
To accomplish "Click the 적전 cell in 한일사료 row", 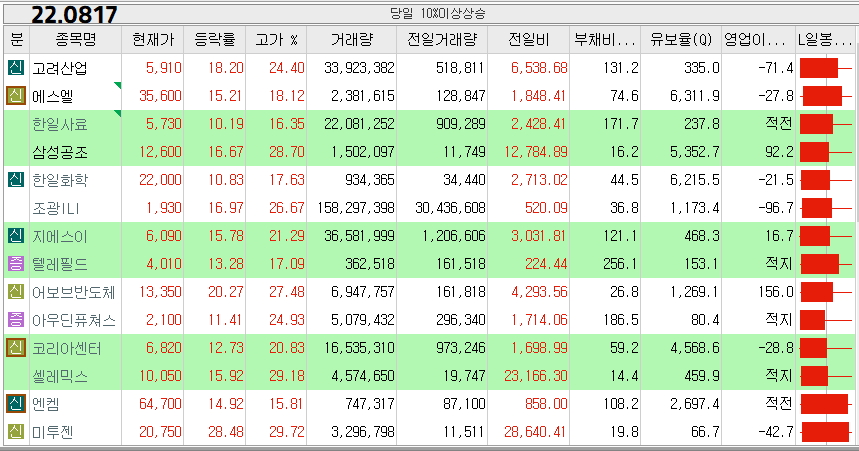I will click(779, 124).
